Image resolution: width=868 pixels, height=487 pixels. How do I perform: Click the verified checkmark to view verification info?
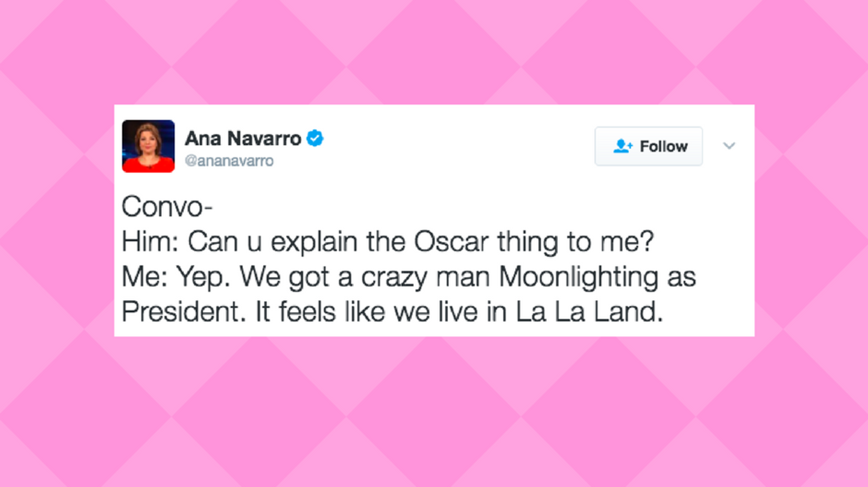coord(315,138)
